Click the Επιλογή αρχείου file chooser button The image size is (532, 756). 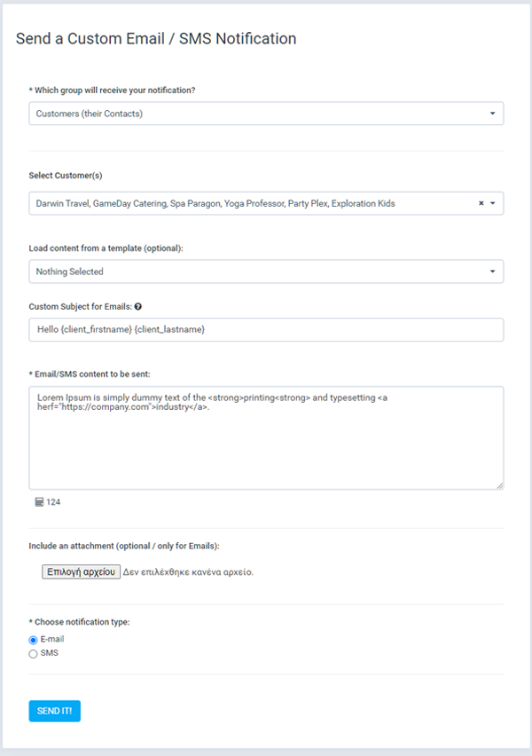coord(81,571)
